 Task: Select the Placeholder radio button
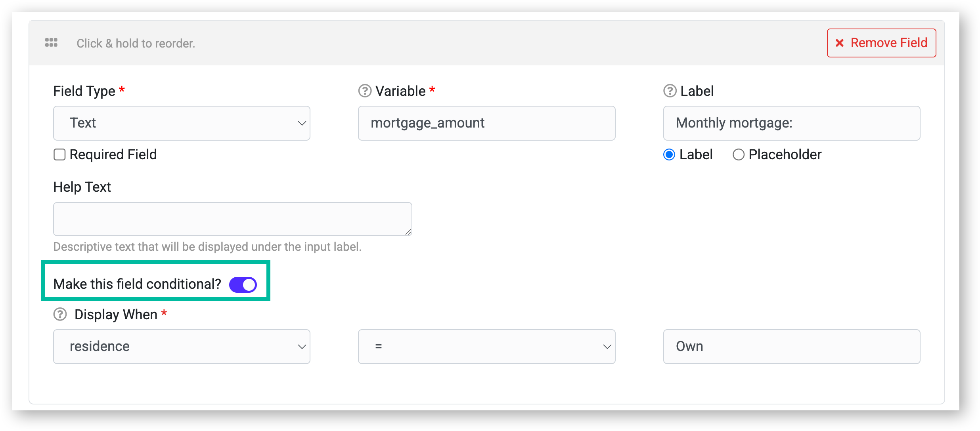pos(738,154)
